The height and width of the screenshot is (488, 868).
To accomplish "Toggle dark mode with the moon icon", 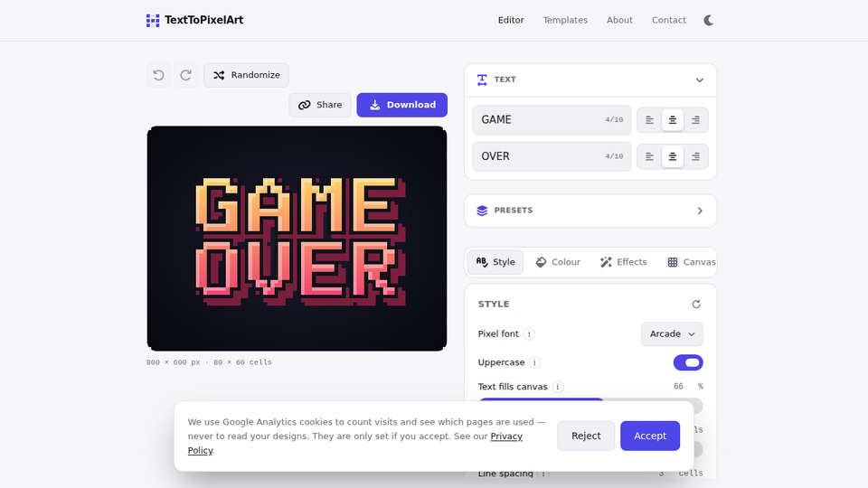I will click(709, 21).
